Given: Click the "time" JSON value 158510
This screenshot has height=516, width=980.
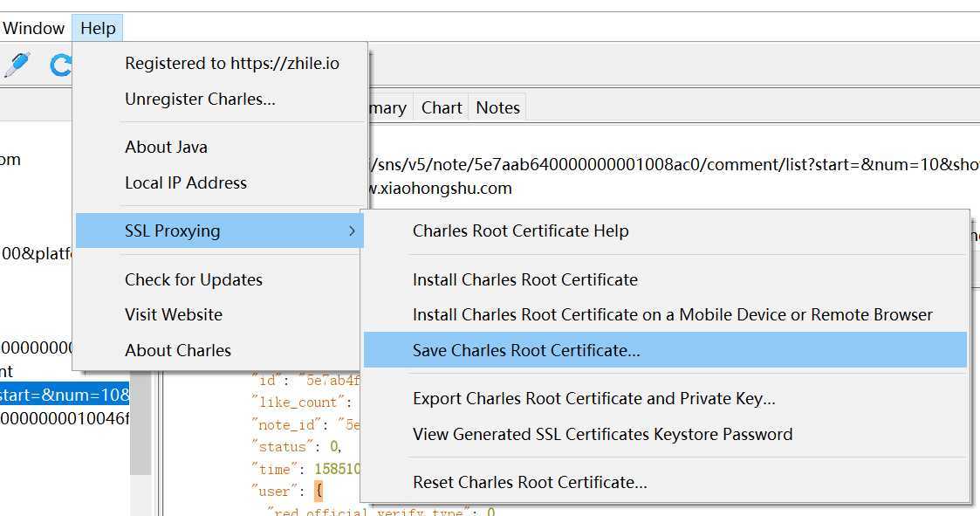Looking at the screenshot, I should point(338,469).
